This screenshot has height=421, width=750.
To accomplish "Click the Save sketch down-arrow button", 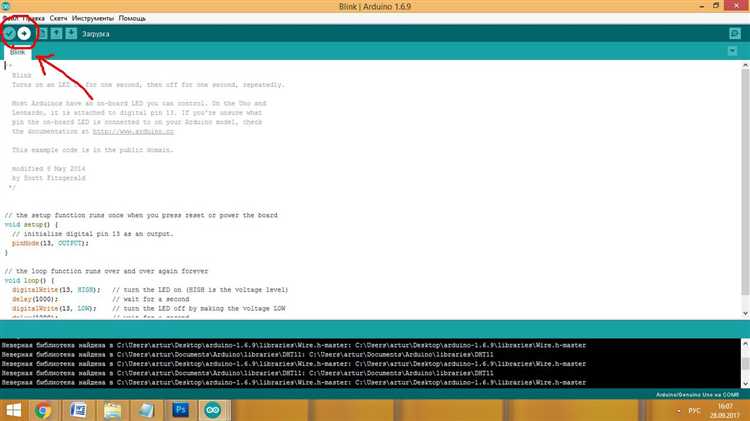I will coord(71,33).
